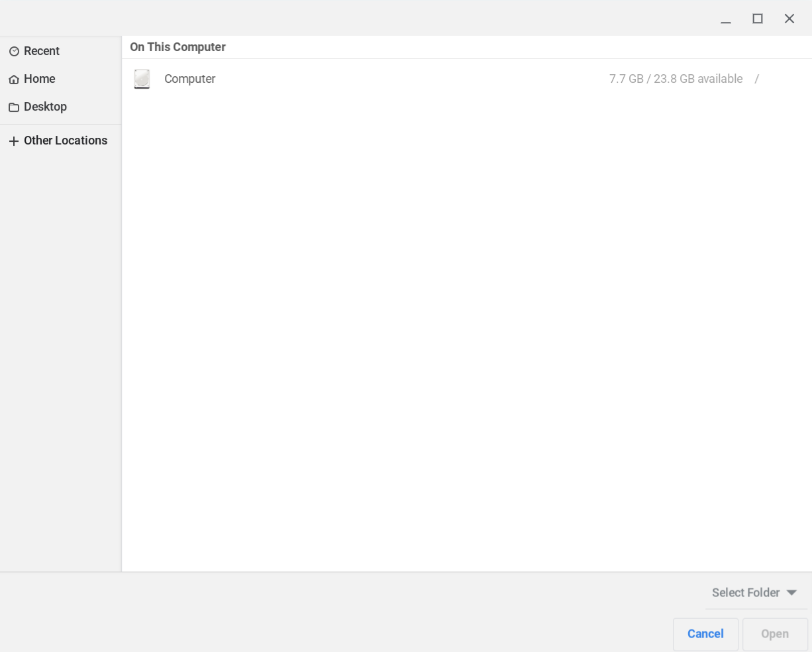This screenshot has width=812, height=652.
Task: Open Other Locations in the sidebar
Action: [66, 140]
